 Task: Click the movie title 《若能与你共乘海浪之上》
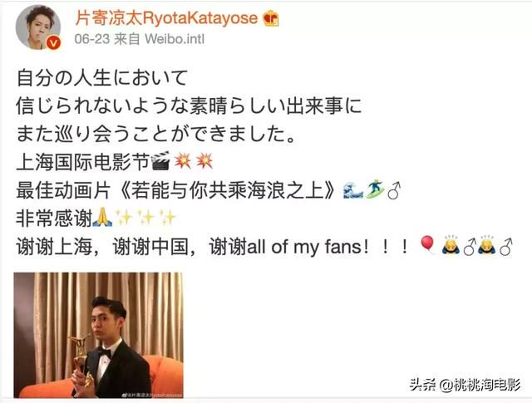click(226, 190)
